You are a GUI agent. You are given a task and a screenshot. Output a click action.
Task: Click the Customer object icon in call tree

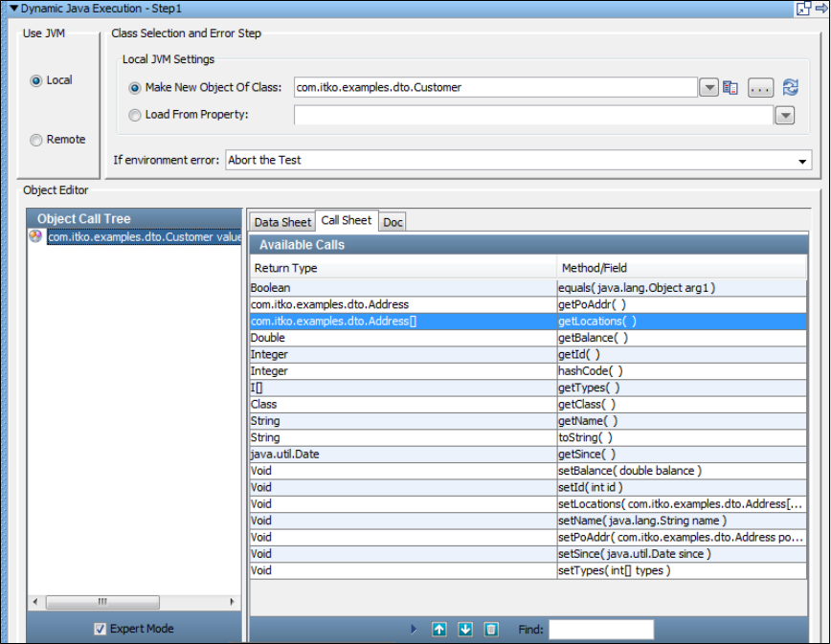[x=36, y=236]
